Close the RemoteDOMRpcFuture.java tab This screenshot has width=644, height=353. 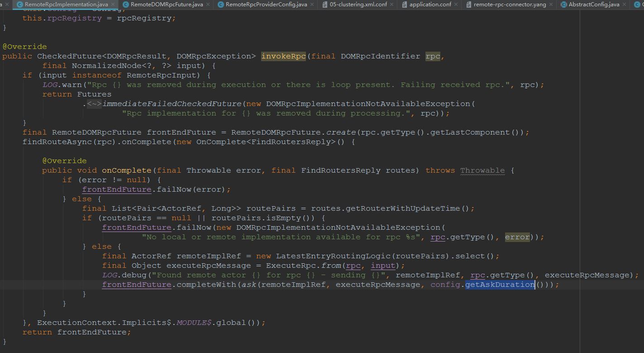(207, 5)
